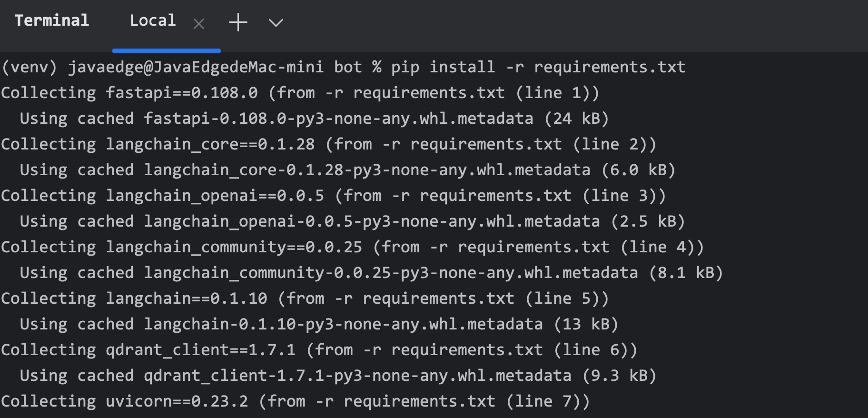Click the Collecting uvicorn==0.23.2 line
868x418 pixels.
[x=295, y=401]
